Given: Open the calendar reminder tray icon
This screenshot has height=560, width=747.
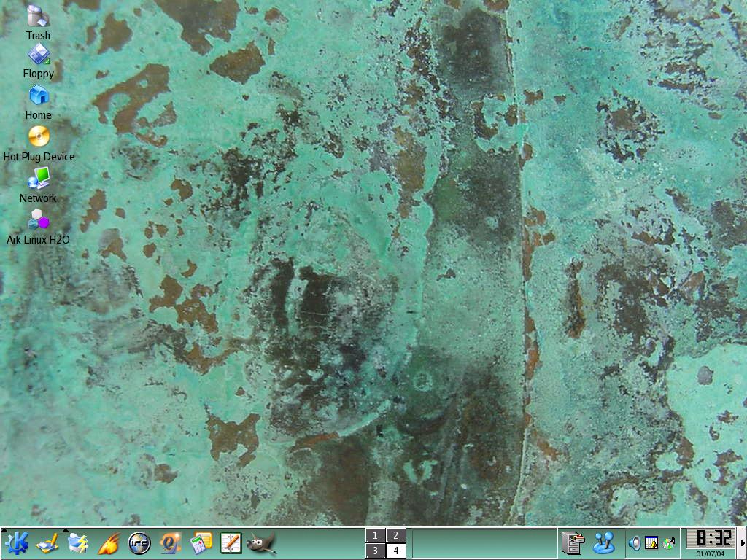Looking at the screenshot, I should pos(651,542).
